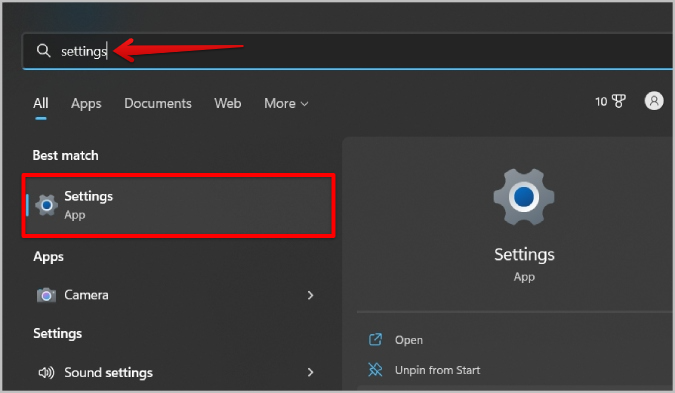
Task: Click the search text field containing 'settings'
Action: [348, 51]
